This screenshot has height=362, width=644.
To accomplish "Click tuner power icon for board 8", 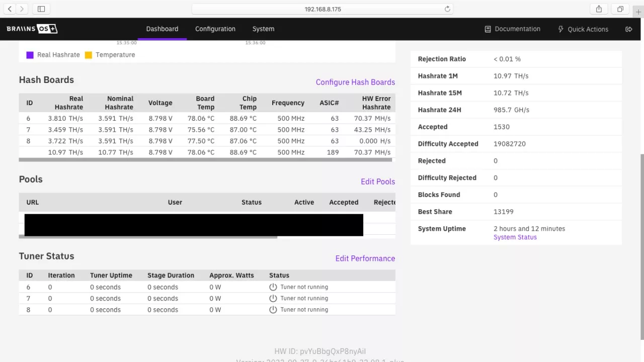I will point(273,310).
